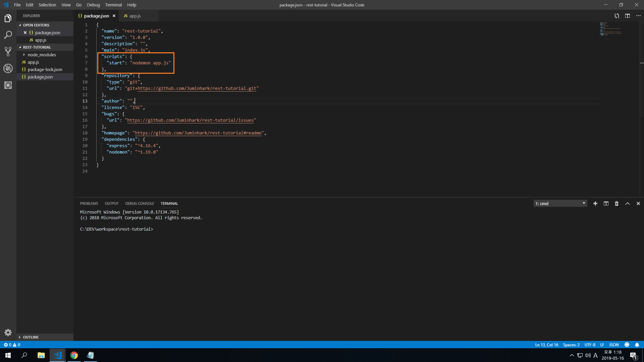Open the View menu
Screen dimensions: 644x362
click(66, 5)
